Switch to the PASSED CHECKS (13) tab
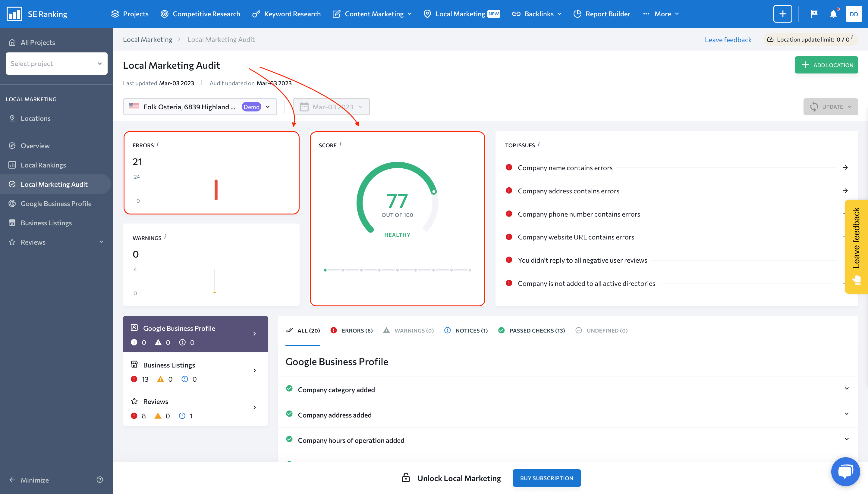The image size is (868, 494). 531,330
